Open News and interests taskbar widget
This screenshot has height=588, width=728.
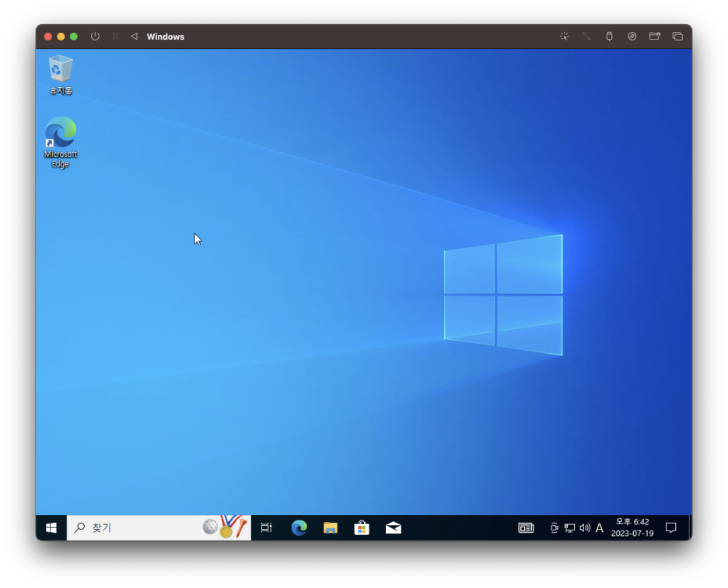[526, 527]
